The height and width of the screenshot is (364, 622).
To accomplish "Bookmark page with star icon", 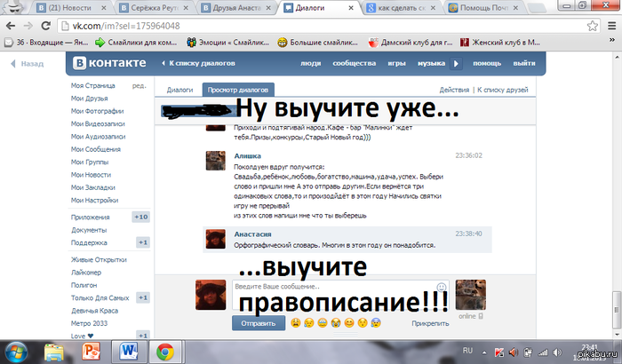I will coord(593,26).
